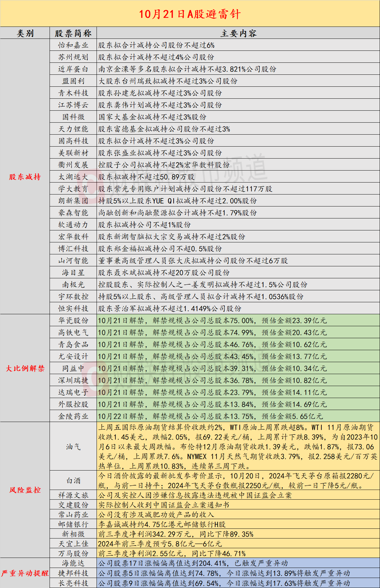Select the stock name "达瑞电子"
The image size is (380, 588).
click(73, 393)
